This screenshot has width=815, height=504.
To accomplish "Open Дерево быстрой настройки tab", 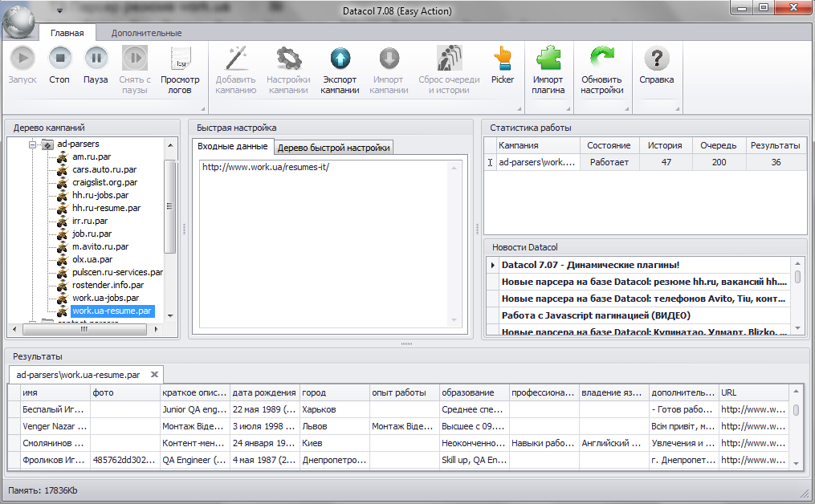I will click(x=334, y=148).
